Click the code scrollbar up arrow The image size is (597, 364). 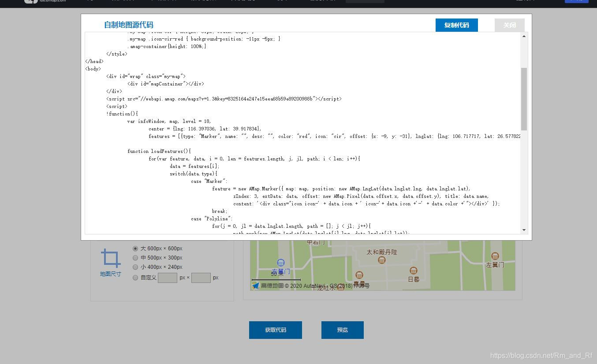[x=524, y=36]
